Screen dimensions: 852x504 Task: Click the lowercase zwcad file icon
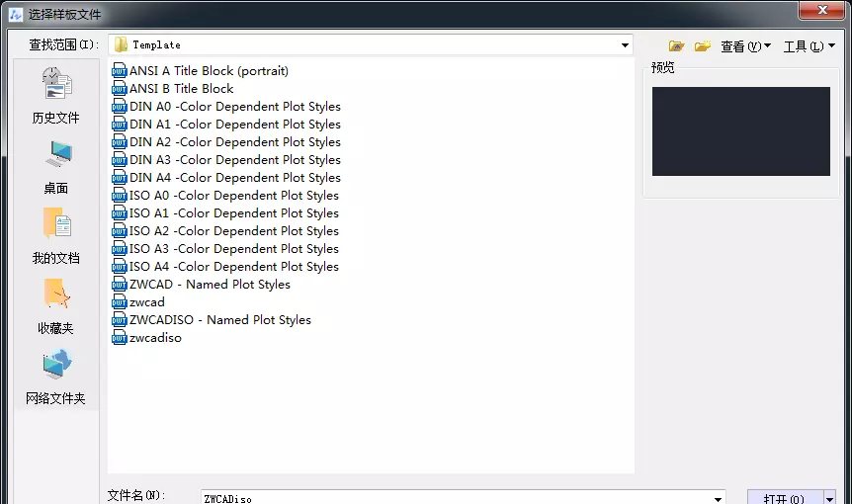119,302
